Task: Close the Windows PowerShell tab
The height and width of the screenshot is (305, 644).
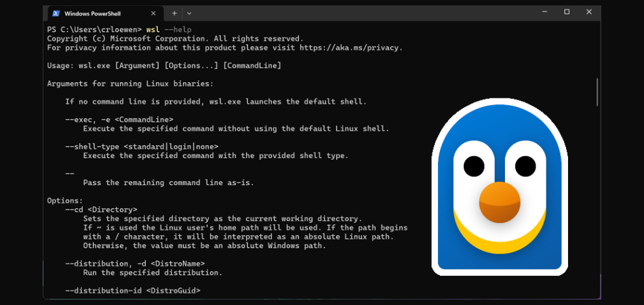Action: coord(153,14)
